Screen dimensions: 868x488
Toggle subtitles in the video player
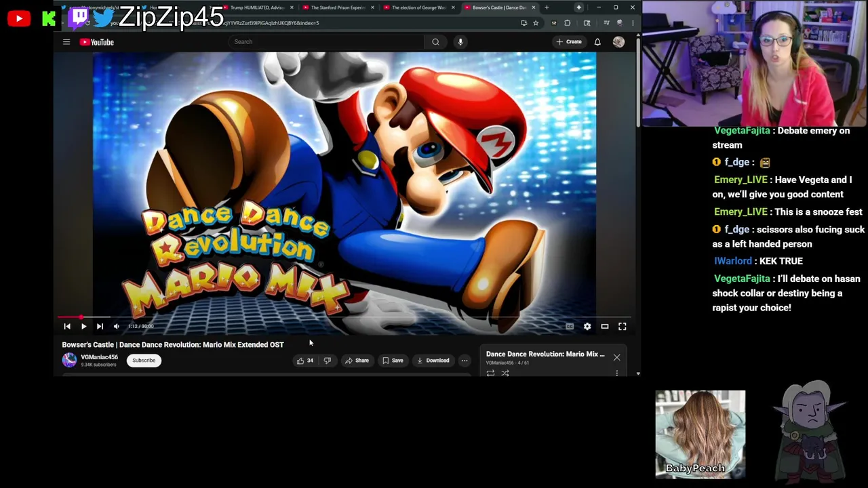click(570, 327)
